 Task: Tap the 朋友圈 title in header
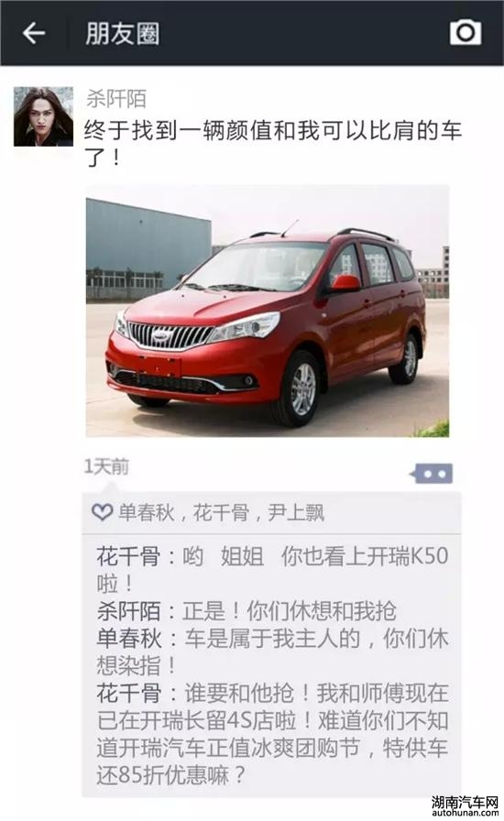click(122, 34)
